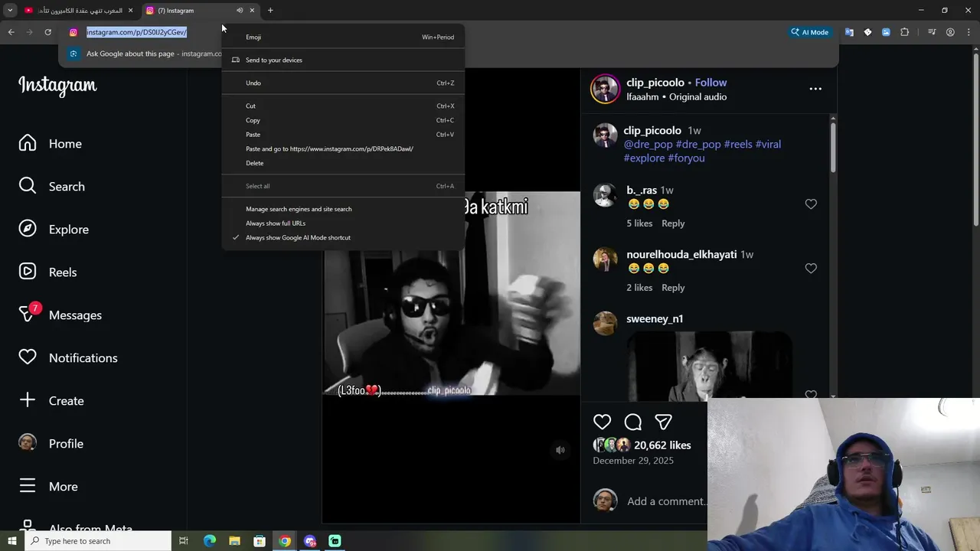Click Windows Start button

click(12, 541)
